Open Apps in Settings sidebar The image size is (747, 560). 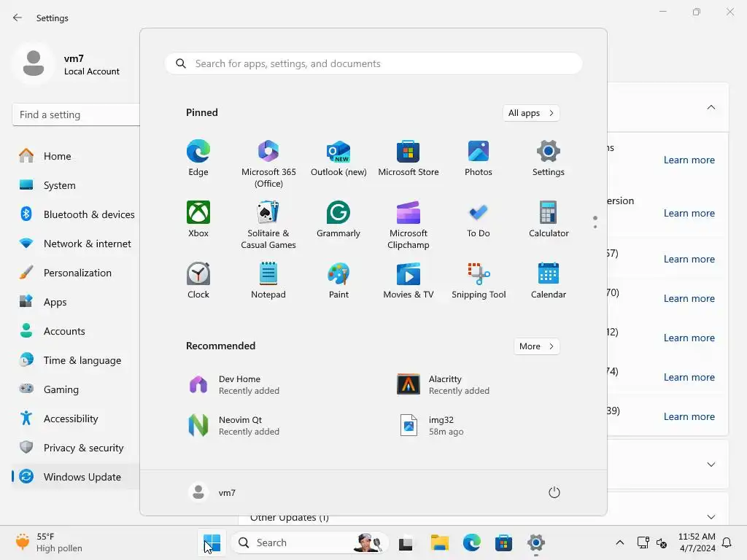pyautogui.click(x=76, y=302)
